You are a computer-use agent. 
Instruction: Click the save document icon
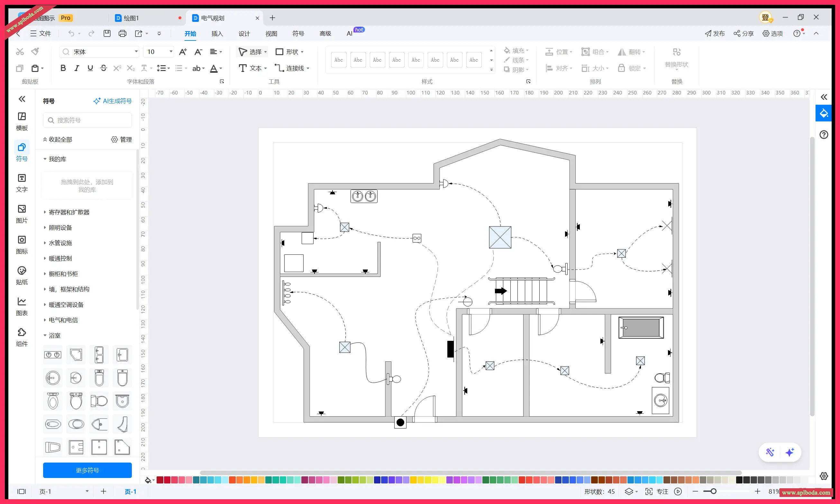click(x=107, y=33)
